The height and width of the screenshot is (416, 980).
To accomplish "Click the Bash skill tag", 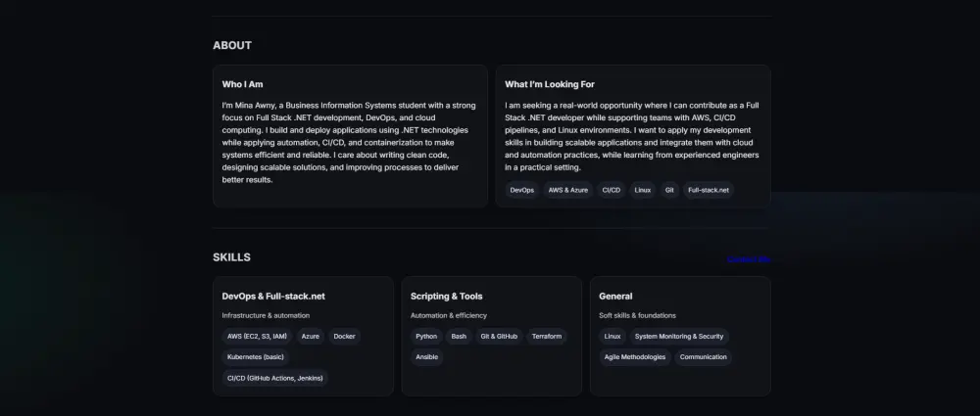I will coord(459,336).
